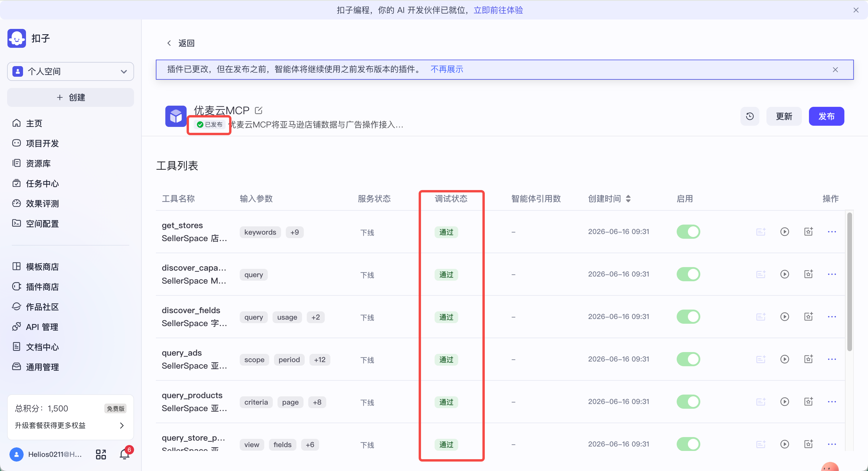
Task: Click the 更新 button
Action: coord(784,116)
